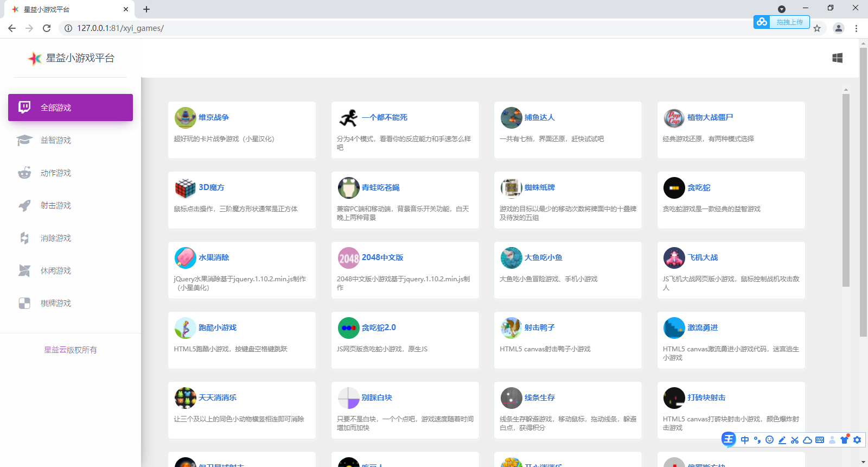Open the 蜘蛛纸牌 card icon

coord(512,188)
